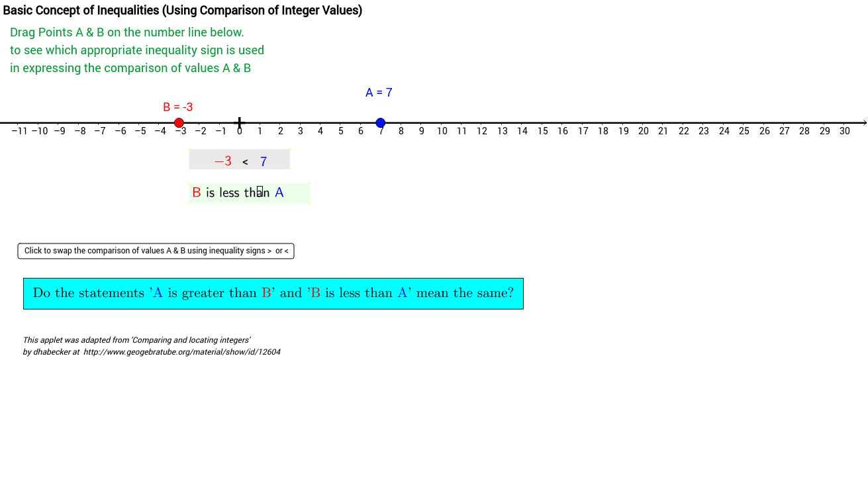
Task: Click number 25 on the number line
Action: point(744,131)
